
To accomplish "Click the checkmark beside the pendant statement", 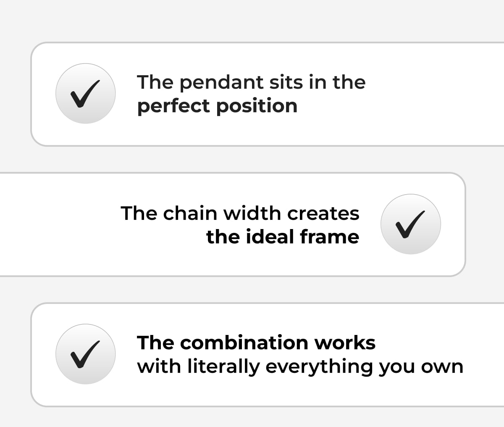I will click(86, 93).
